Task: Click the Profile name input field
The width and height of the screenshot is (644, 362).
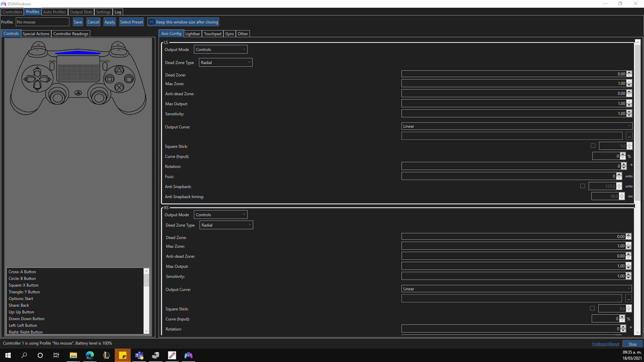Action: [43, 22]
